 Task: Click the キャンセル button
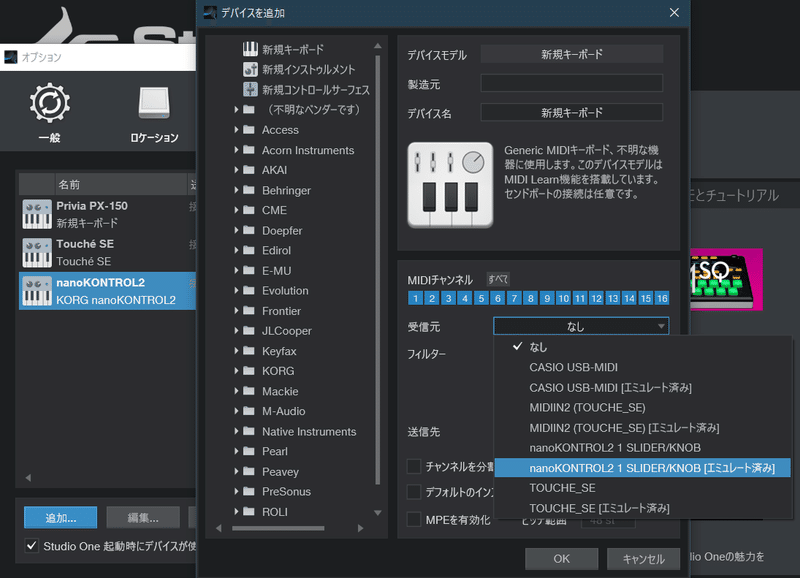643,559
